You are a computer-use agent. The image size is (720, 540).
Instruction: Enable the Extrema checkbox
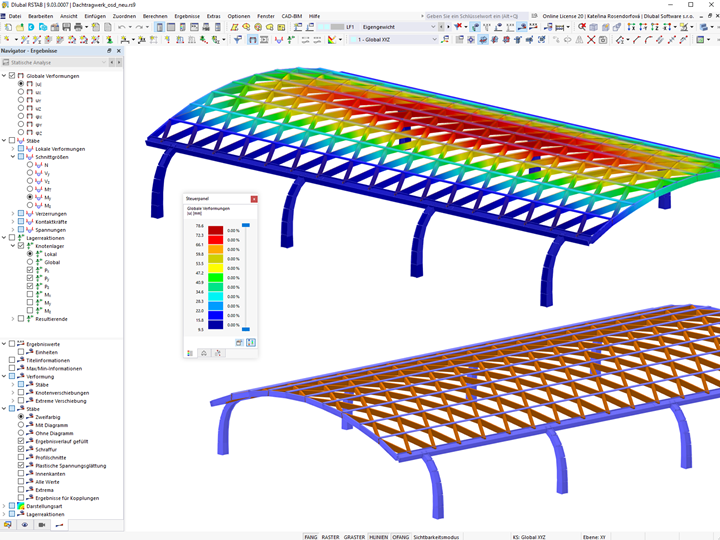21,490
